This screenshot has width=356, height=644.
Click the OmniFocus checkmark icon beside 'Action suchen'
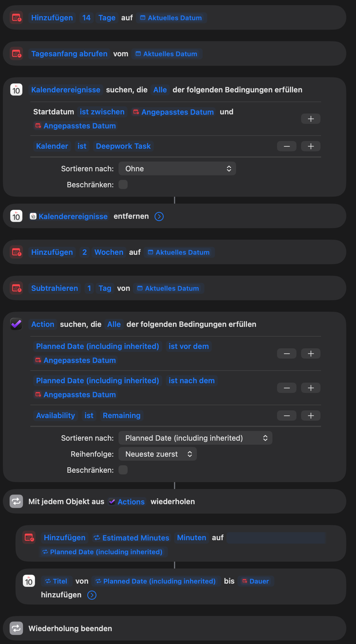click(16, 324)
